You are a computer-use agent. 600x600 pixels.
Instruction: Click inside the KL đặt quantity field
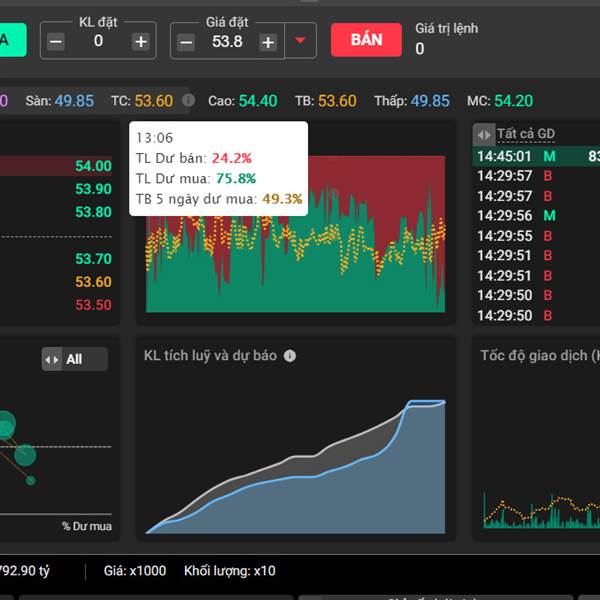(98, 41)
